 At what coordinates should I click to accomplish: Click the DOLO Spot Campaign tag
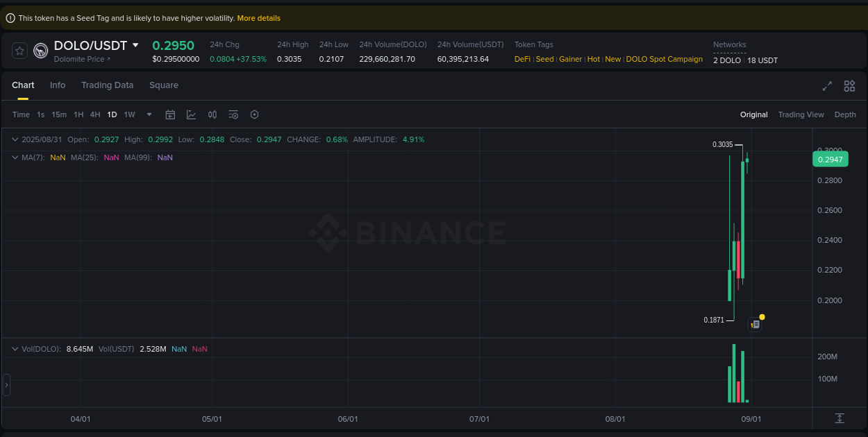point(664,59)
